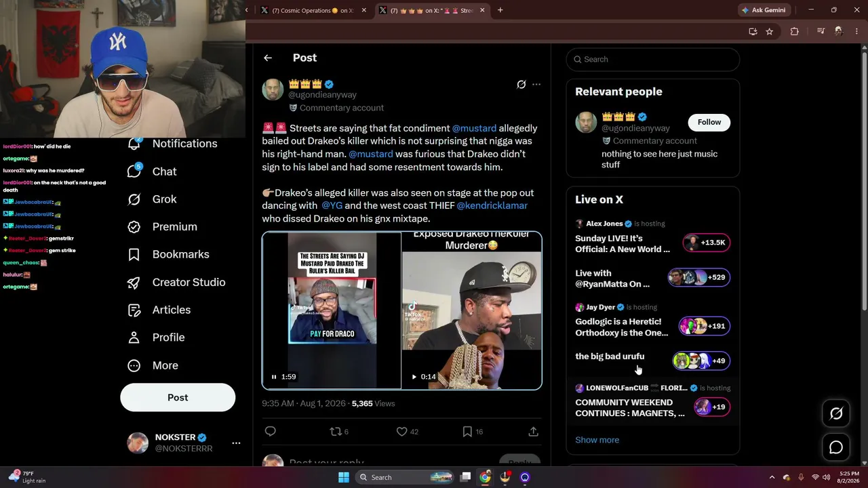This screenshot has height=488, width=868.
Task: Open the browser Extensions puzzle icon
Action: click(795, 31)
